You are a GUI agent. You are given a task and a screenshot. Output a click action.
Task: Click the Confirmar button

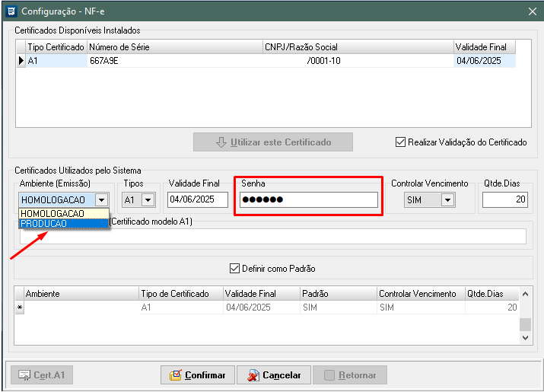coord(198,375)
